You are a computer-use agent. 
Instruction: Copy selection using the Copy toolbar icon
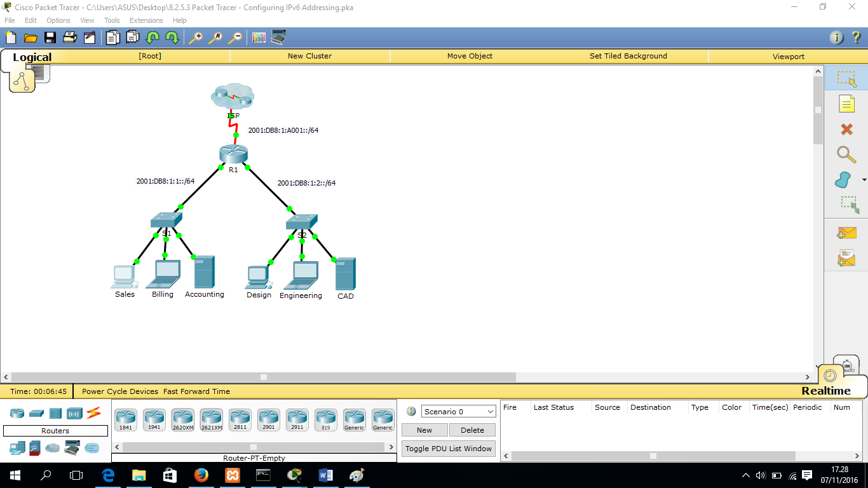[112, 38]
